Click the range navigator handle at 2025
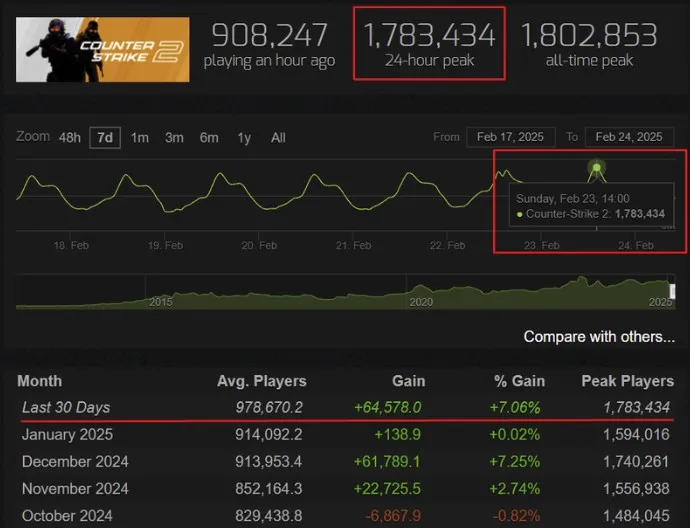Viewport: 690px width, 528px height. [672, 291]
